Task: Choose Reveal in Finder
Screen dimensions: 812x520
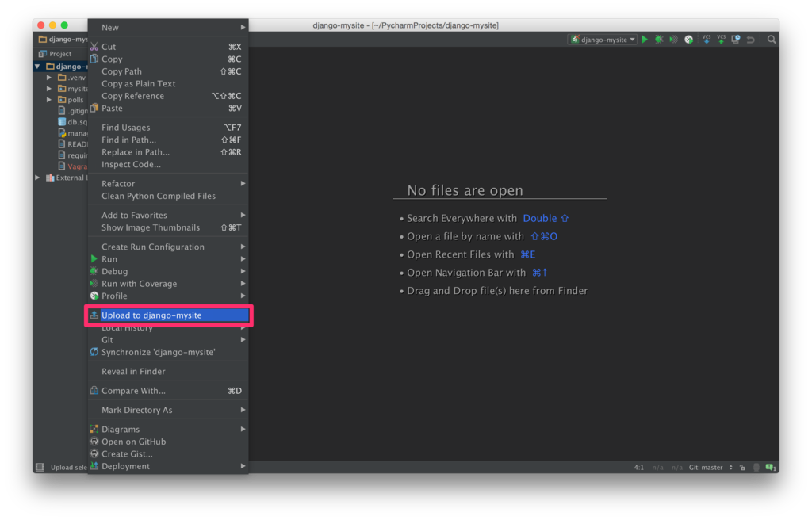Action: click(x=168, y=371)
